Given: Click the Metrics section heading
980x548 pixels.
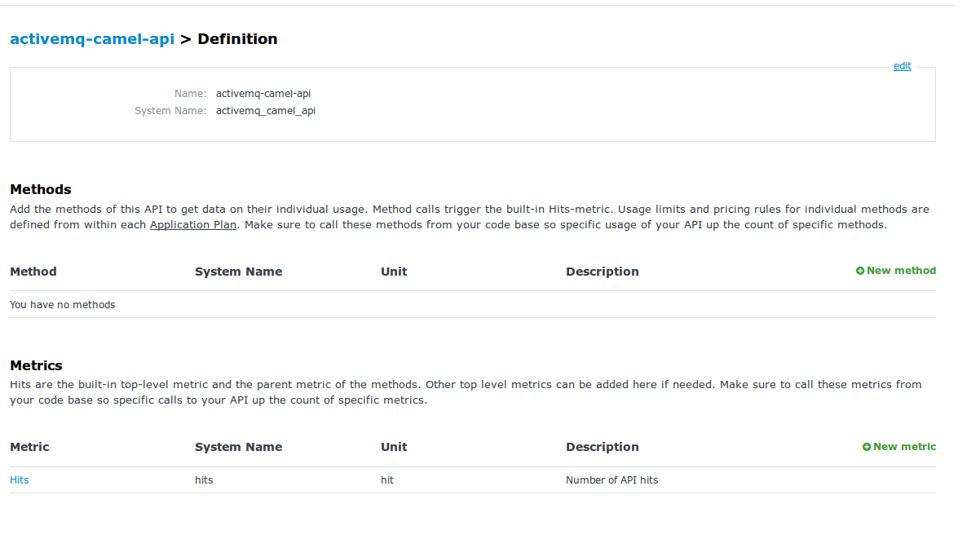Looking at the screenshot, I should [35, 365].
